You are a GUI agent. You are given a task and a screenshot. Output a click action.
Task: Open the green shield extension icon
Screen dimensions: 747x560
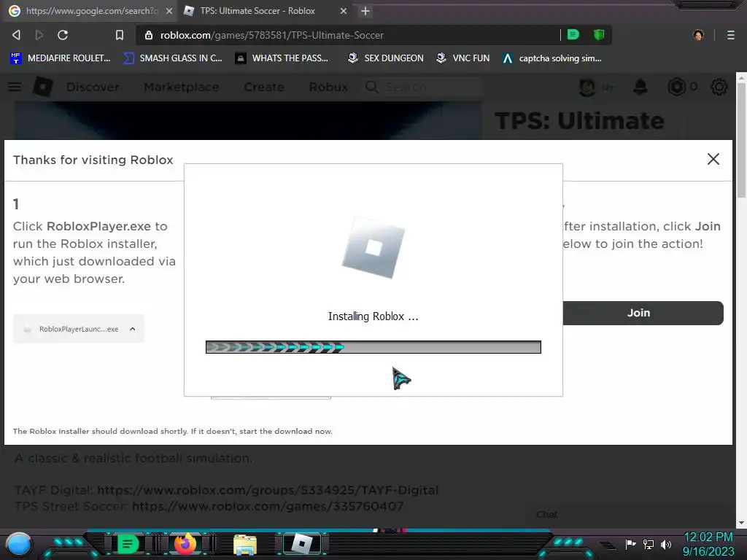599,34
